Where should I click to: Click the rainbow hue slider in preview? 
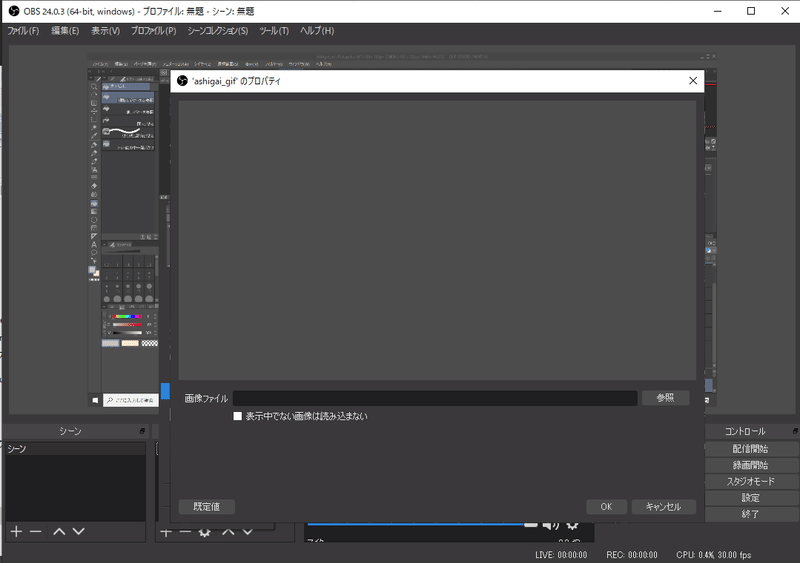click(127, 316)
